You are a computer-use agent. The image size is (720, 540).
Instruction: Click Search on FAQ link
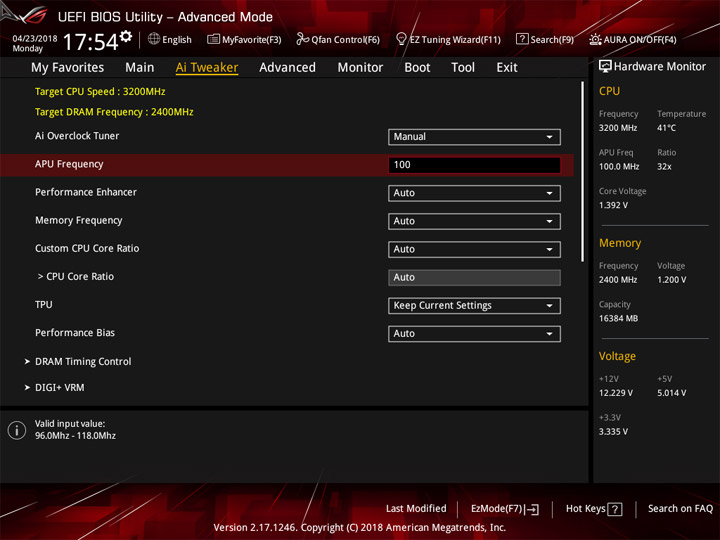[681, 508]
